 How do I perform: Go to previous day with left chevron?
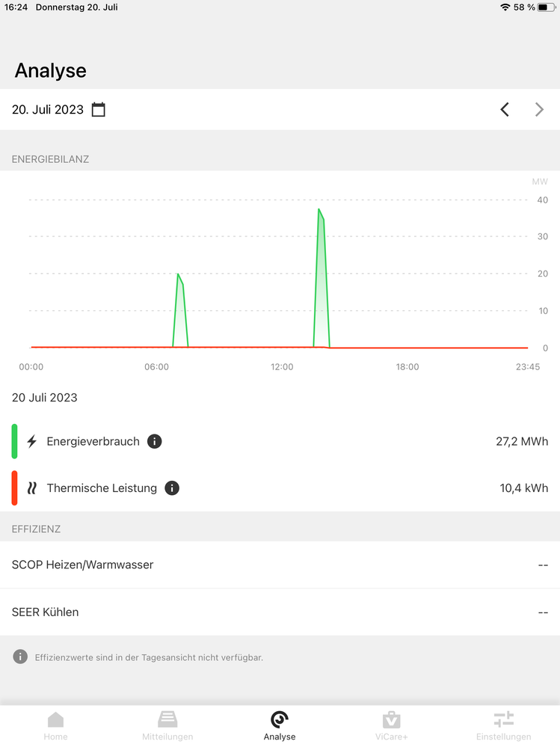click(x=505, y=110)
